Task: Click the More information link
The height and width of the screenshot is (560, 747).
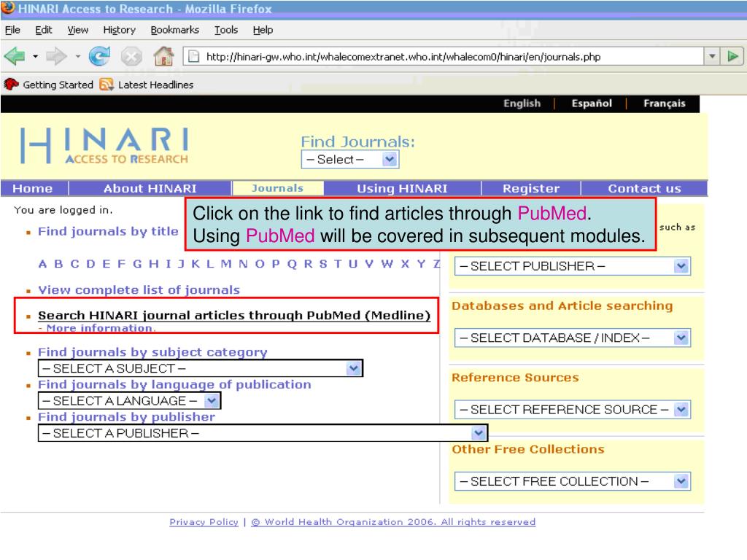Action: pyautogui.click(x=99, y=328)
